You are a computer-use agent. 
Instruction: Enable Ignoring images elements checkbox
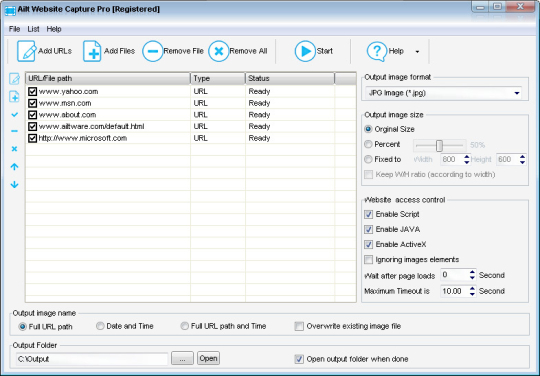(x=368, y=259)
